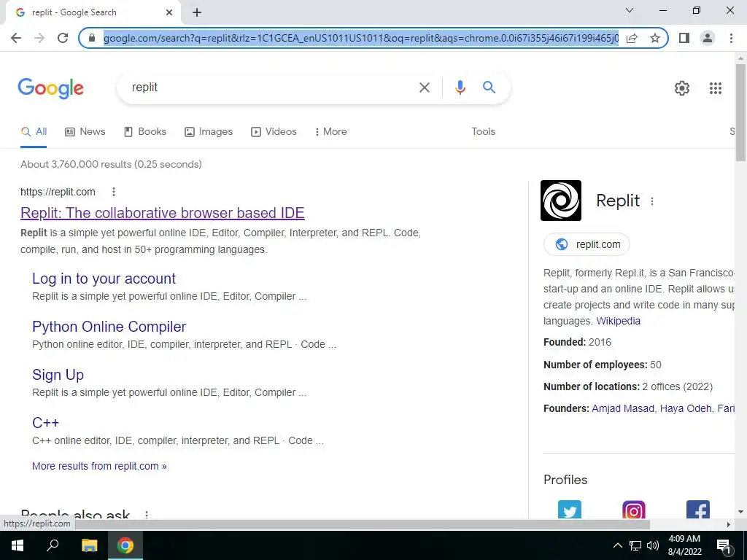
Task: Open More results from replit.com
Action: pos(99,466)
